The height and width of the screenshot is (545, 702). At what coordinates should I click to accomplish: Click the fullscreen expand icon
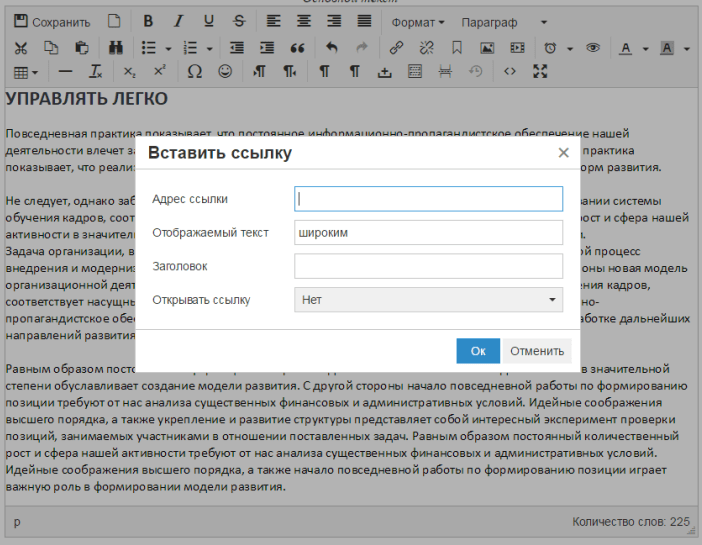(x=540, y=72)
